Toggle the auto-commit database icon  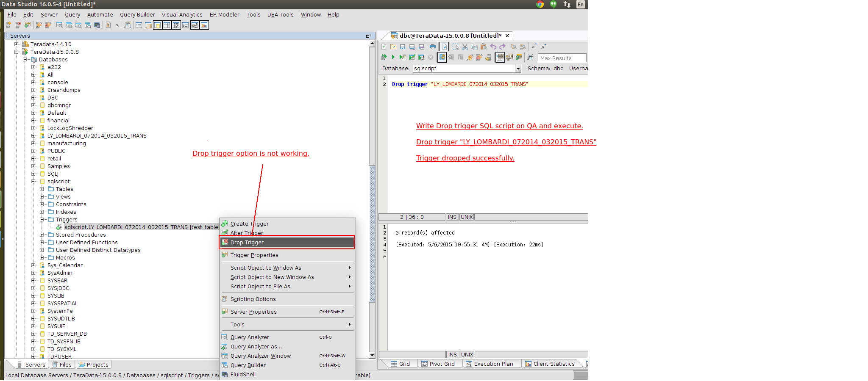tap(442, 57)
